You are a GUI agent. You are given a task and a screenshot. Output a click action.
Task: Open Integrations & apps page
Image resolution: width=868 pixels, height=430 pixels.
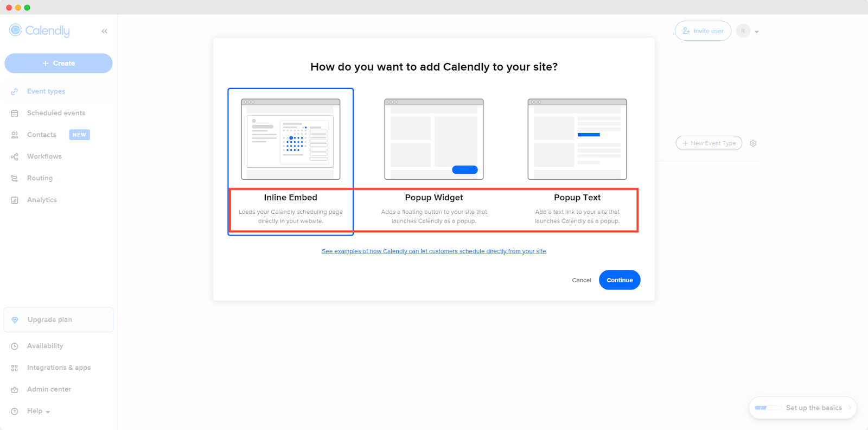59,368
